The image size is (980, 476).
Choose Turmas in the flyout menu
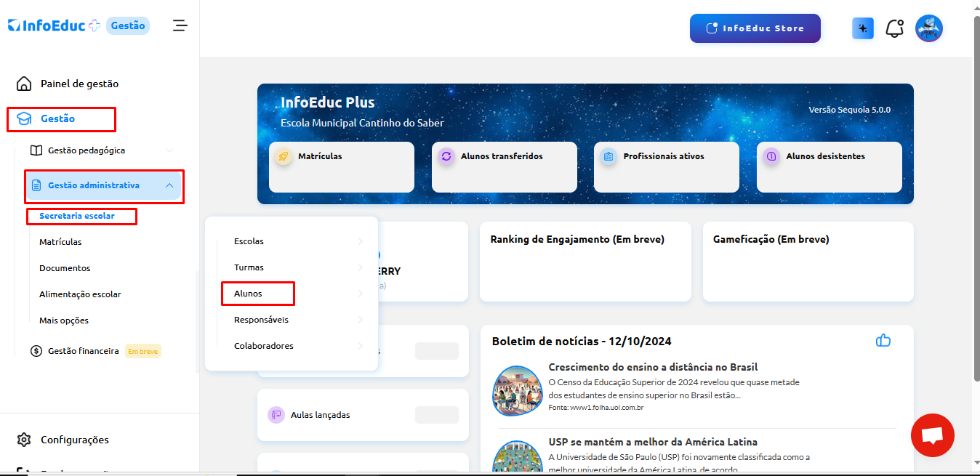point(249,267)
